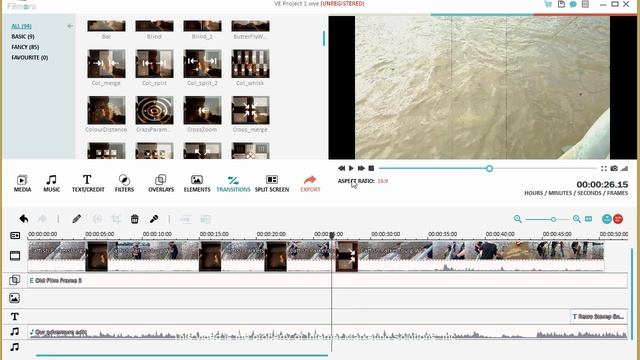Open the Media library tab
This screenshot has height=360, width=640.
[x=22, y=183]
